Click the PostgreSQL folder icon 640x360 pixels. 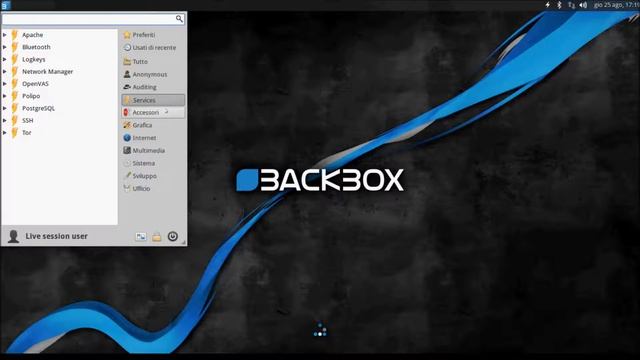(15, 109)
